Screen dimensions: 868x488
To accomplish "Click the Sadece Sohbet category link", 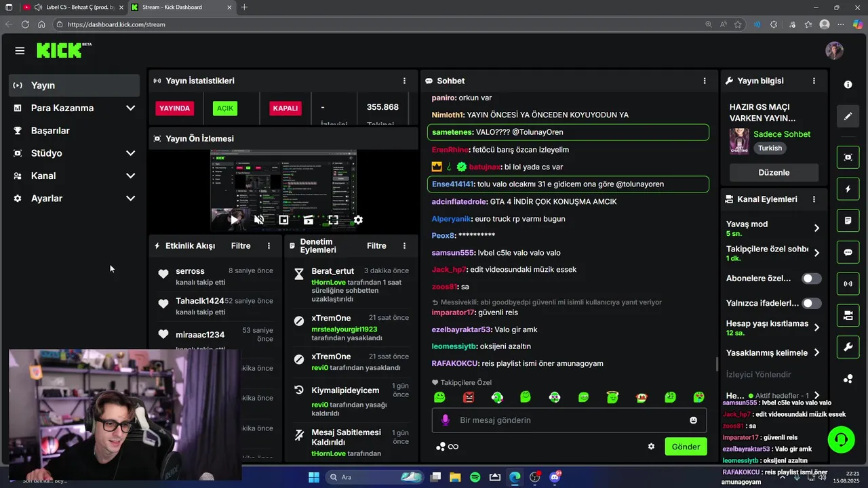I will (782, 134).
